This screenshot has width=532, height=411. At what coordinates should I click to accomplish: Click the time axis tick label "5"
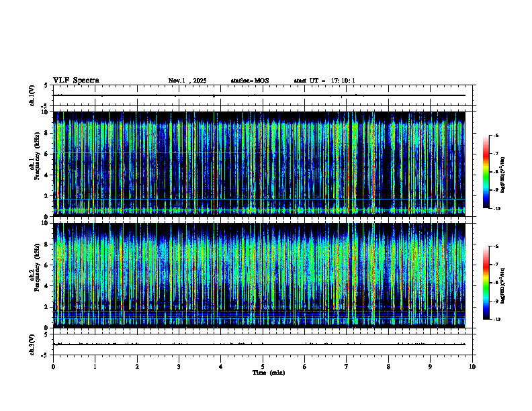(263, 367)
